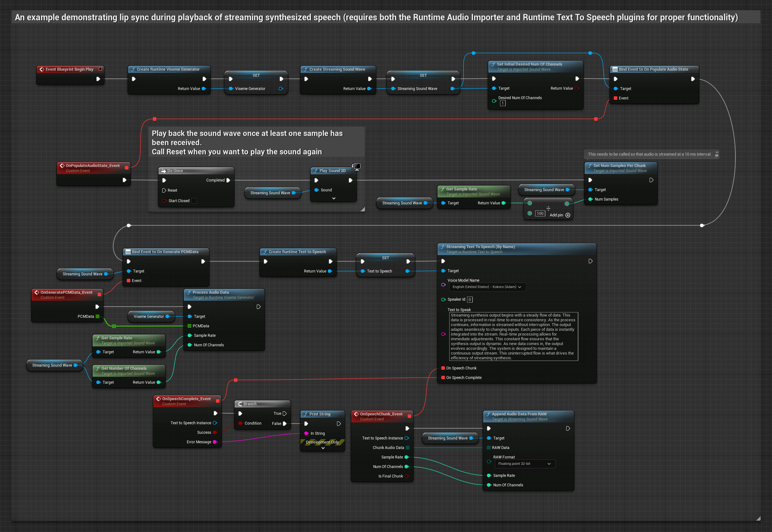Open the RAW Format dropdown on Append Audio Data From RAW
The width and height of the screenshot is (772, 532).
point(525,464)
